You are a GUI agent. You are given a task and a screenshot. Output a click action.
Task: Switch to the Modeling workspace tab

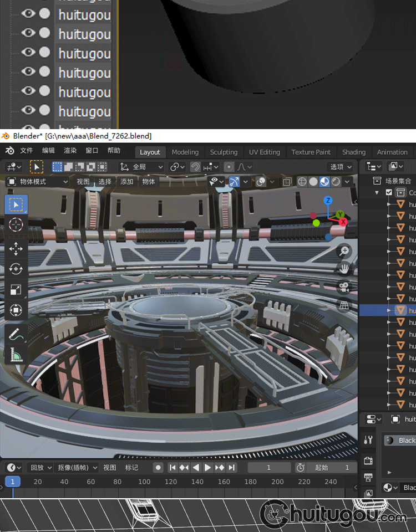[x=185, y=152]
